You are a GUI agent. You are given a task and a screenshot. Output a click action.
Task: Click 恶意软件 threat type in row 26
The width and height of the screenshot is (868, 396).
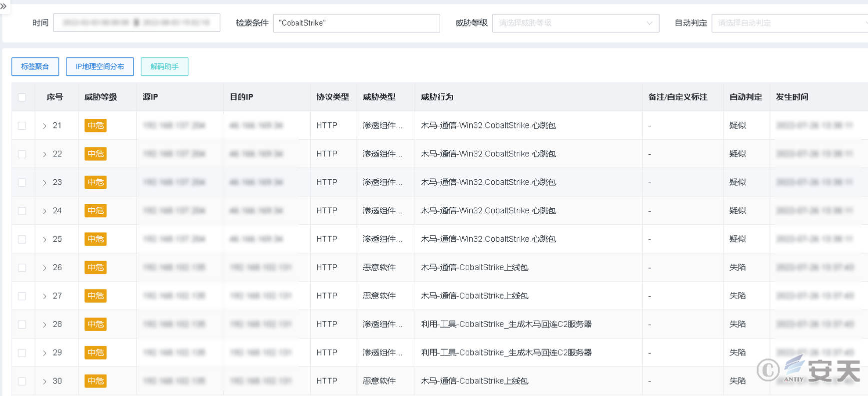point(379,268)
